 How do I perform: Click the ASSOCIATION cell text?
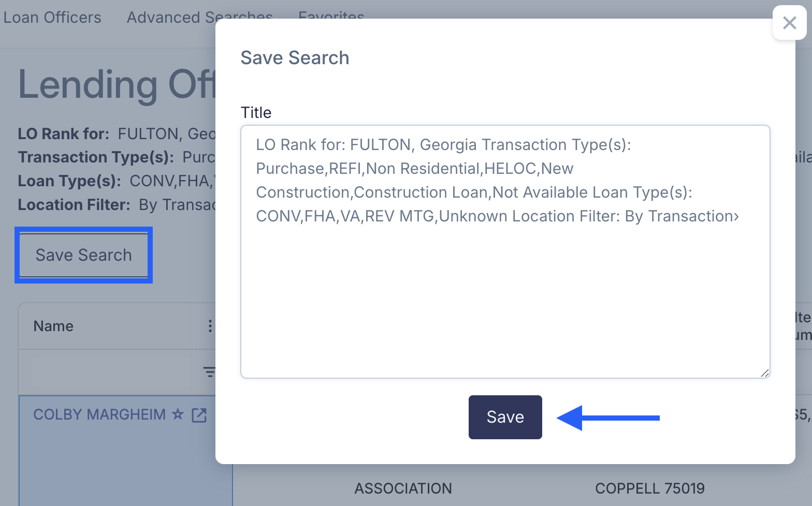(403, 488)
